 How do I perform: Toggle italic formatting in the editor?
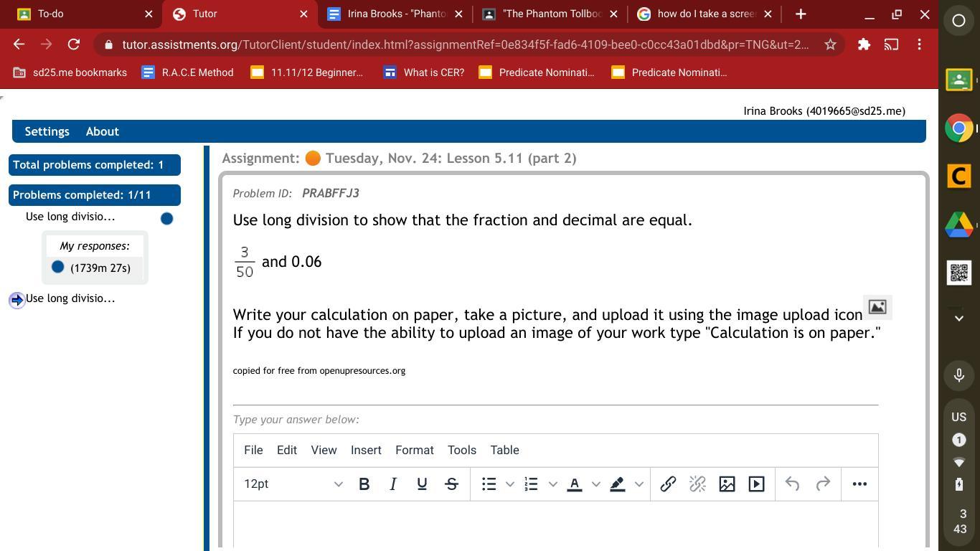393,484
